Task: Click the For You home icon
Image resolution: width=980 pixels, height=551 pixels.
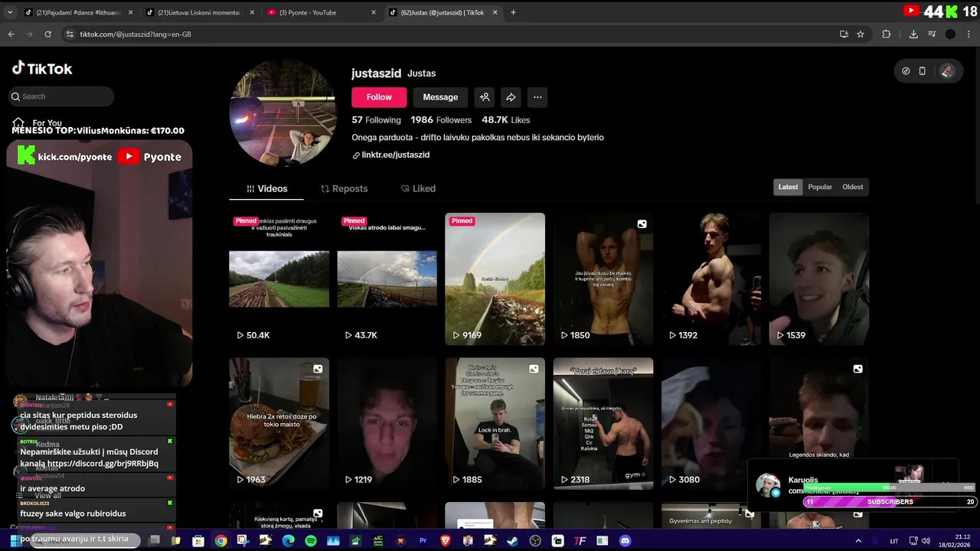Action: pyautogui.click(x=18, y=122)
